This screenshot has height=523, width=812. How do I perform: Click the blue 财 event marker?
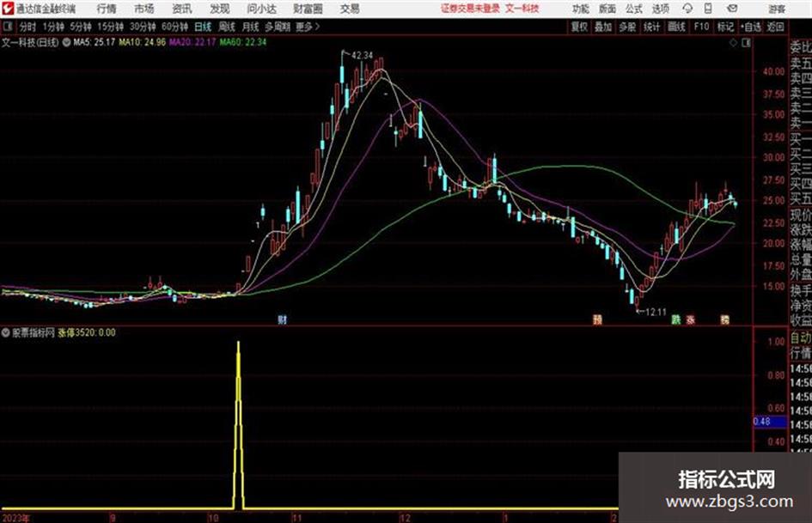pyautogui.click(x=282, y=319)
